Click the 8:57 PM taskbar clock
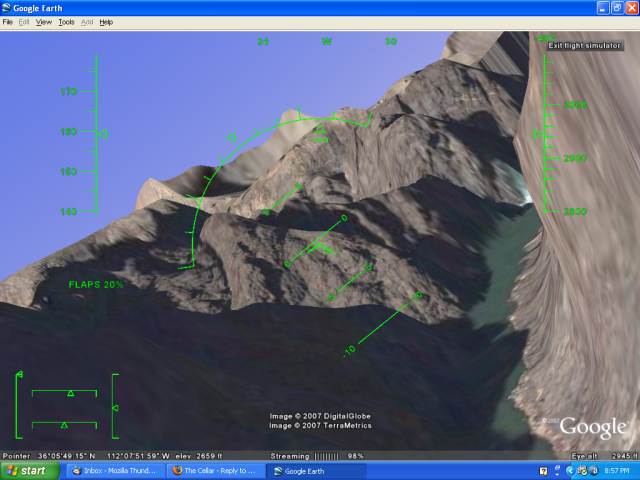Image resolution: width=640 pixels, height=480 pixels. (617, 471)
